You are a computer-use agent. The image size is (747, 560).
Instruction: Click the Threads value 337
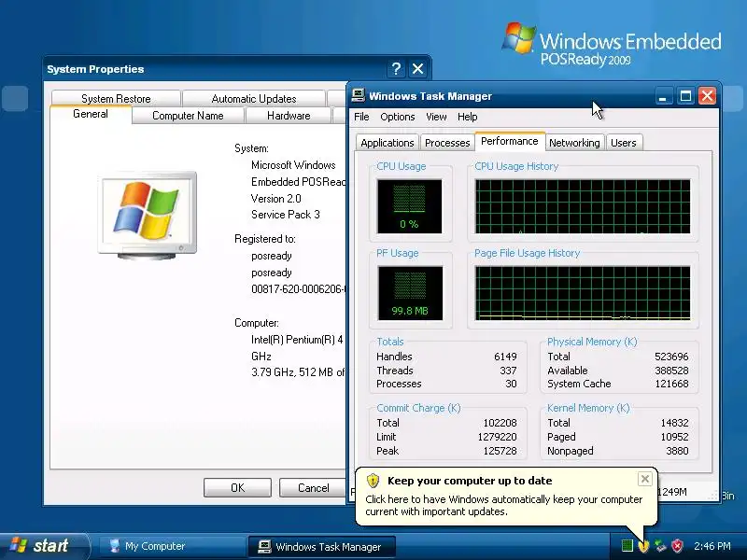point(508,371)
